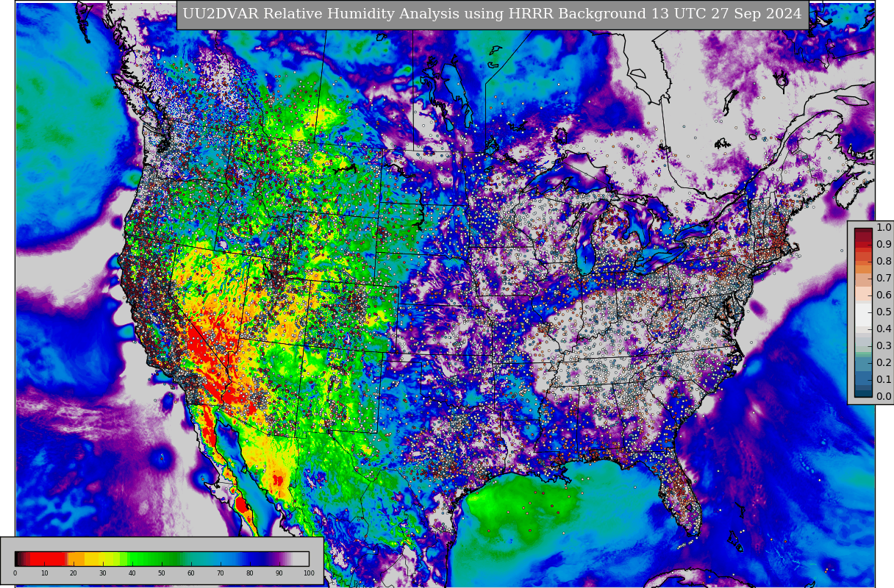
Task: Click the 30 tick label on humidity colorbar
Action: pos(103,573)
